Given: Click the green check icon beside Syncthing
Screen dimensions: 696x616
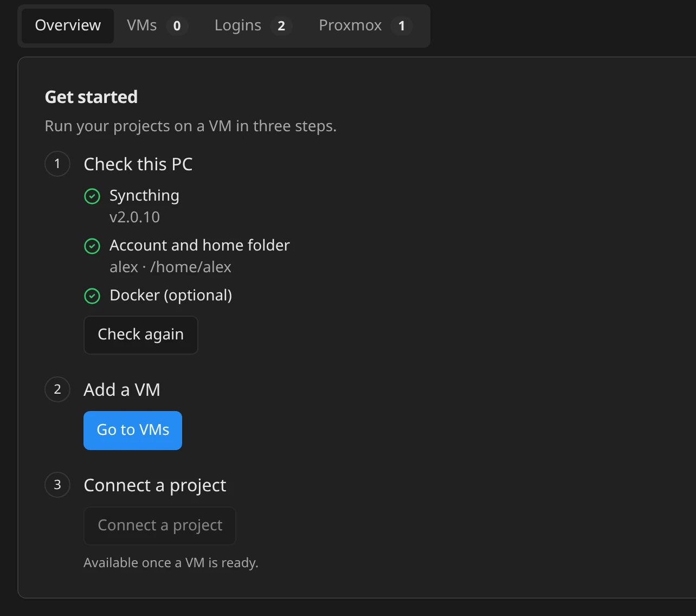Looking at the screenshot, I should coord(92,196).
